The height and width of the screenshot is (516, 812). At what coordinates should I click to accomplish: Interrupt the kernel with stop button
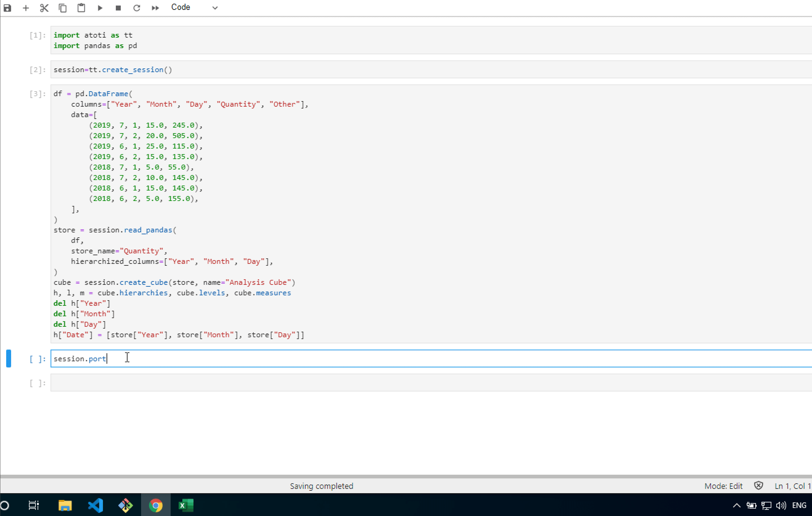[x=118, y=8]
